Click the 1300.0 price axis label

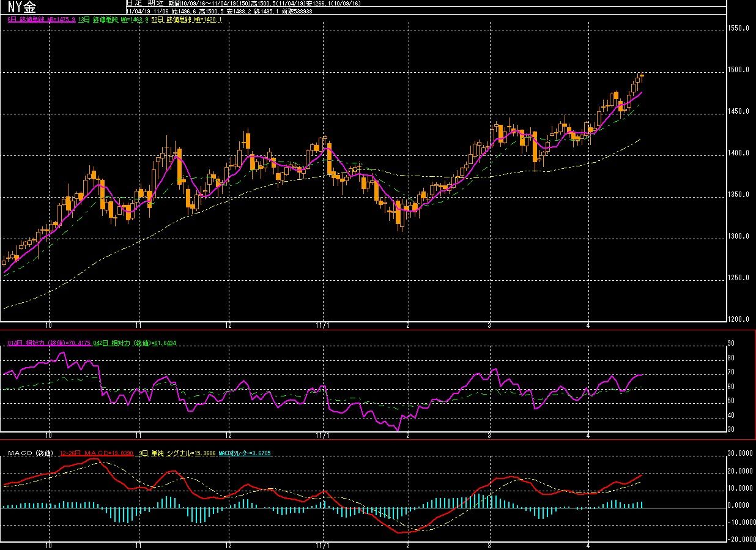(739, 237)
